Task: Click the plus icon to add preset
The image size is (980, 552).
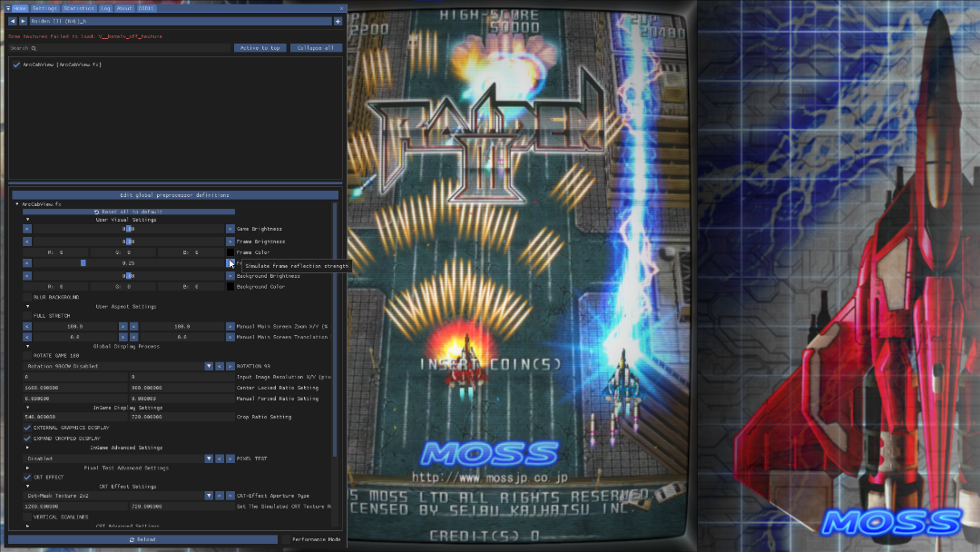Action: tap(338, 21)
